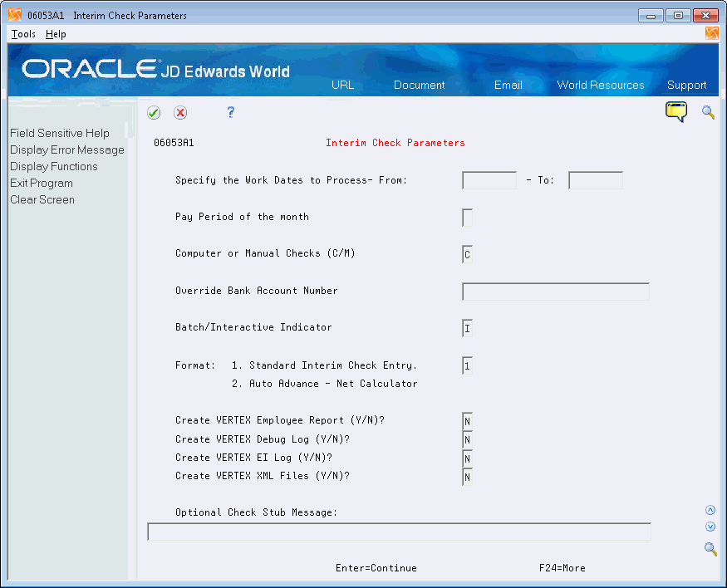Screen dimensions: 727x588
Task: Click the orange JD Edwards icon in menu bar
Action: (x=712, y=33)
